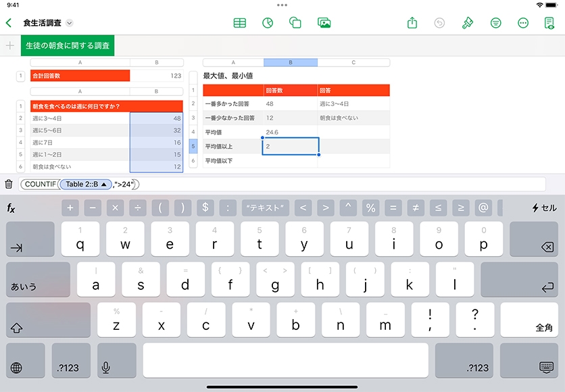Open the chart insertion icon
Viewport: 565px width, 392px height.
pyautogui.click(x=268, y=22)
